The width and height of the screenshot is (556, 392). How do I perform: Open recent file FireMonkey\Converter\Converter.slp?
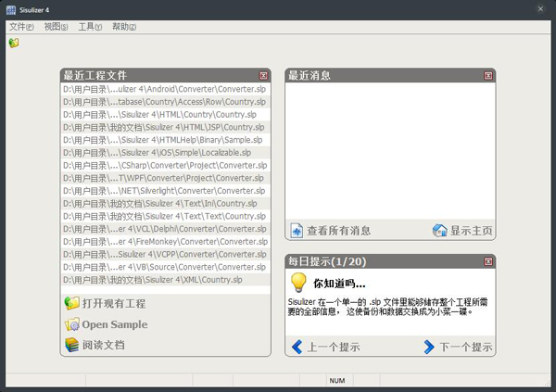tap(166, 242)
